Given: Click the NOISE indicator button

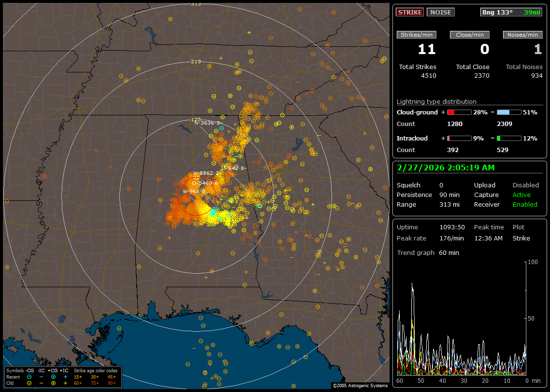Looking at the screenshot, I should (x=440, y=12).
